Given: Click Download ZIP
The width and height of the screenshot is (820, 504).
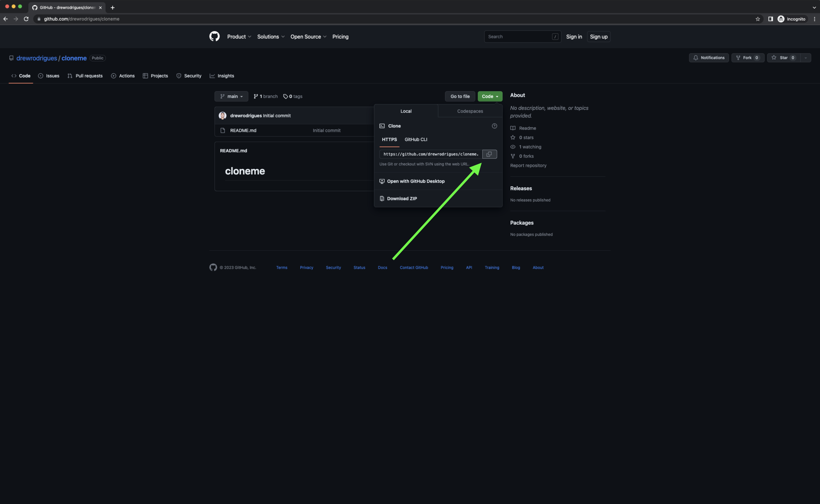Looking at the screenshot, I should (x=401, y=198).
